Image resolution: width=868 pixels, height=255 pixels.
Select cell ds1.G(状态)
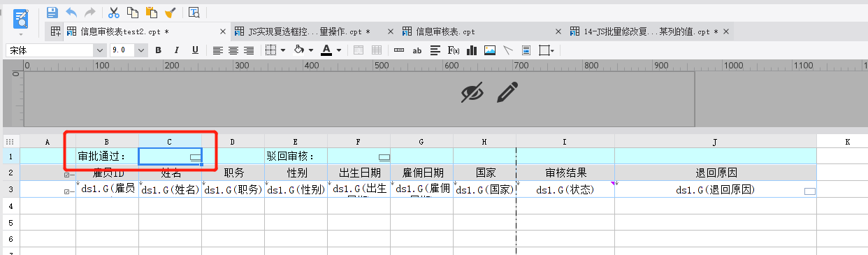pos(565,189)
